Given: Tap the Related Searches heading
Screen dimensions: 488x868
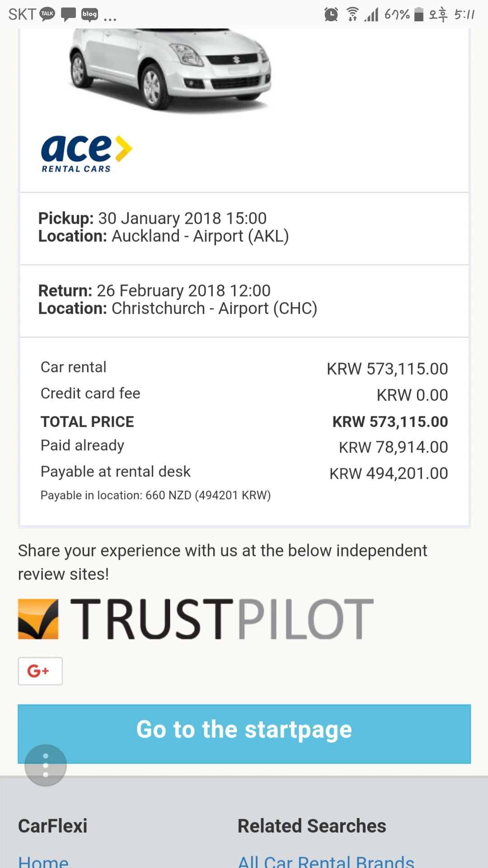Looking at the screenshot, I should [x=312, y=826].
